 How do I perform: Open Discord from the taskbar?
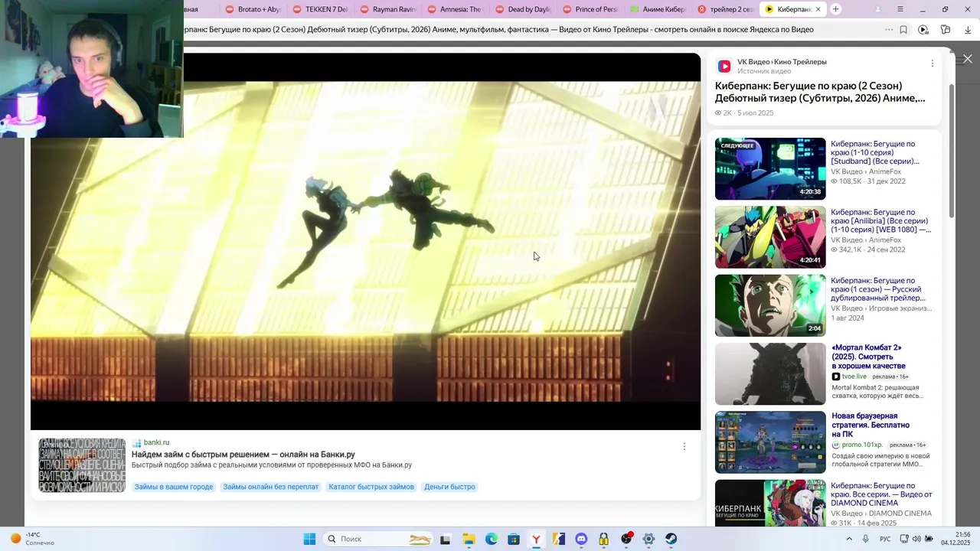(x=581, y=539)
